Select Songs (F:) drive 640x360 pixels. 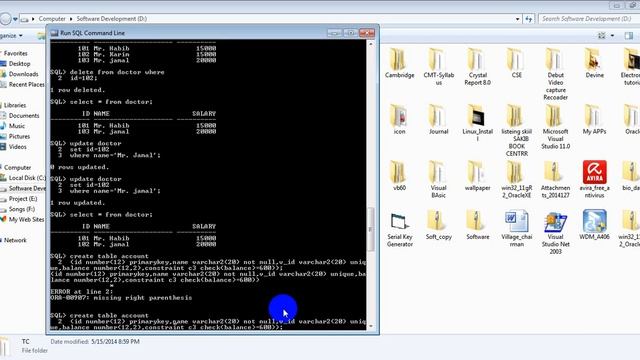tap(22, 209)
